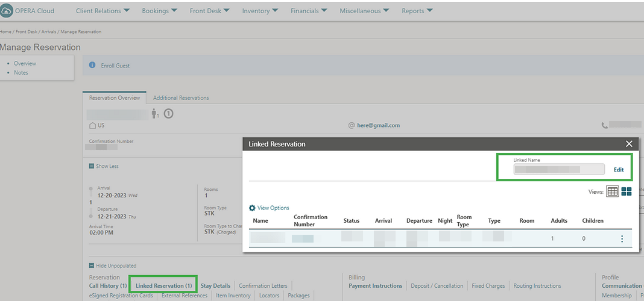Click the circled number one badge

[168, 113]
